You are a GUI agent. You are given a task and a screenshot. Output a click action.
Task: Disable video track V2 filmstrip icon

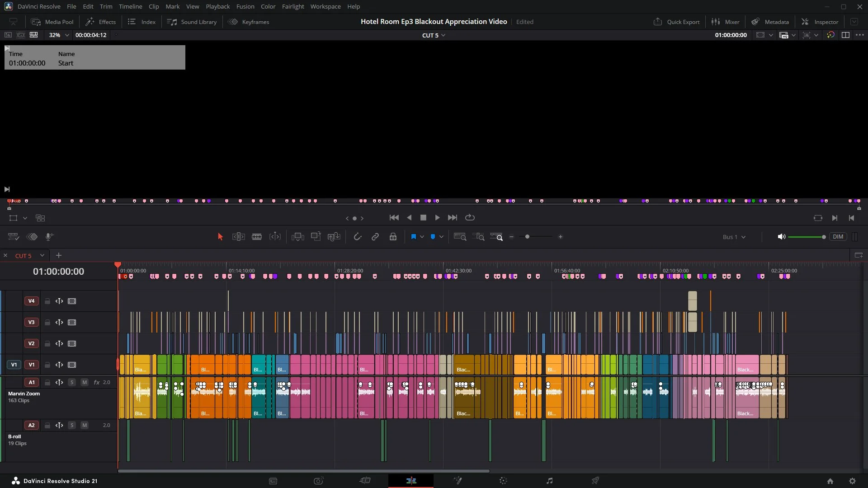point(72,344)
